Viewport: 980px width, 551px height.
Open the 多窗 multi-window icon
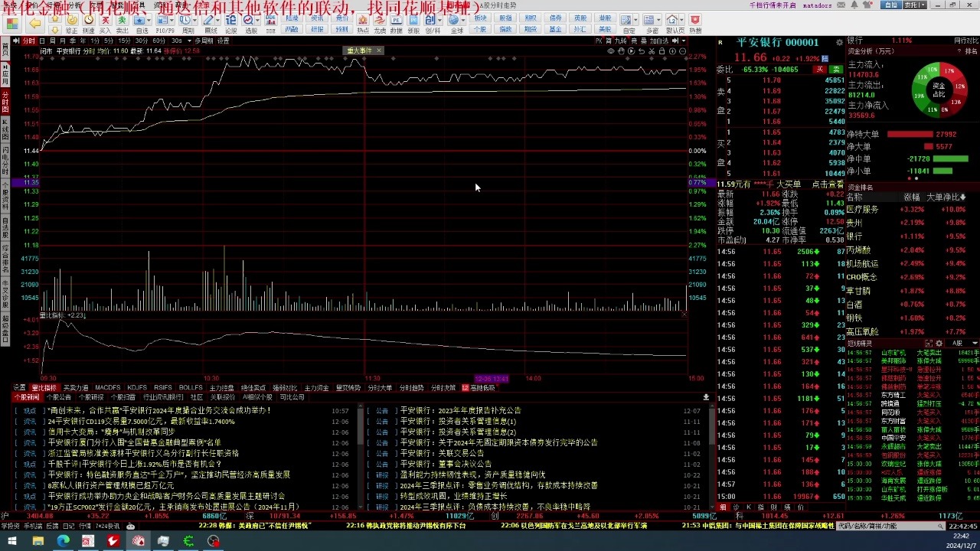pos(652,23)
